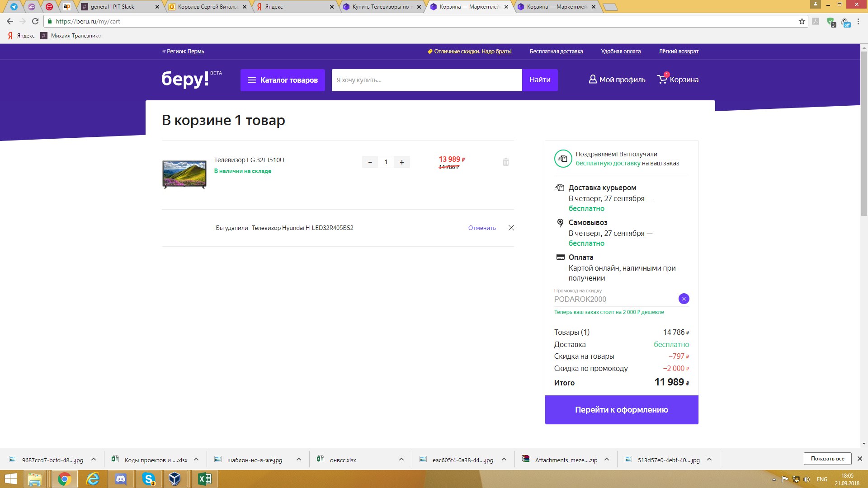Change region via Пермь link

tap(195, 52)
